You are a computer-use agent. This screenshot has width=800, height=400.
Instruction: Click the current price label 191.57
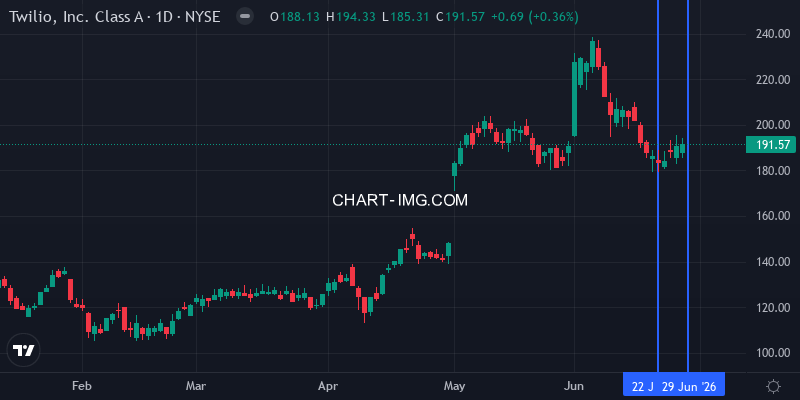pos(769,145)
